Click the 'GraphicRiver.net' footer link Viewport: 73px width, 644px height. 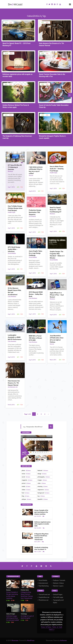[44, 597]
